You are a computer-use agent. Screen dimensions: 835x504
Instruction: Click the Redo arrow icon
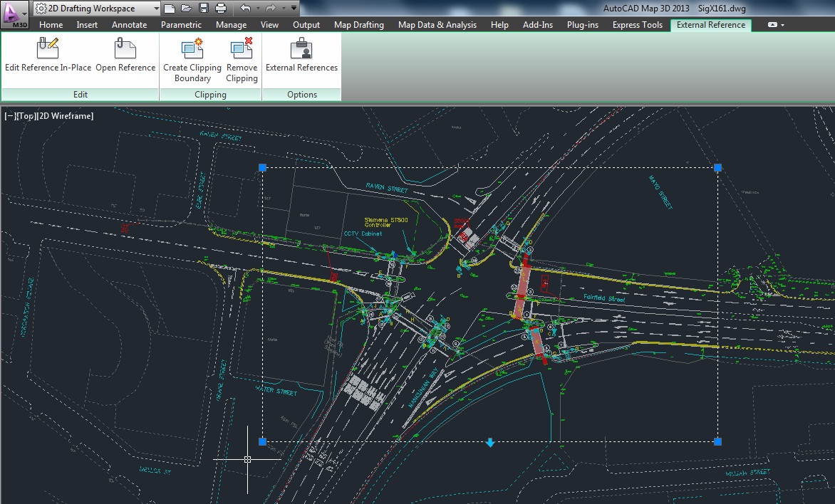coord(271,8)
